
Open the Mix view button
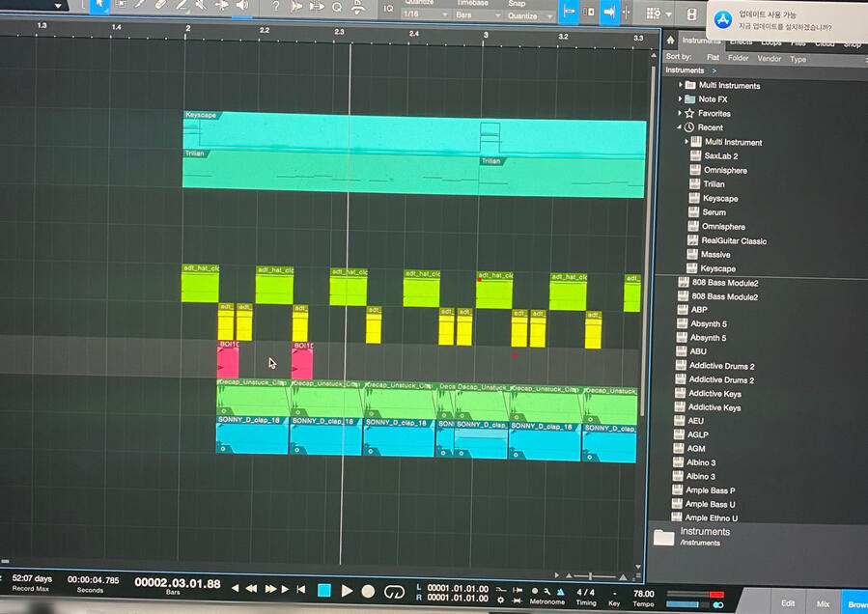pyautogui.click(x=822, y=602)
